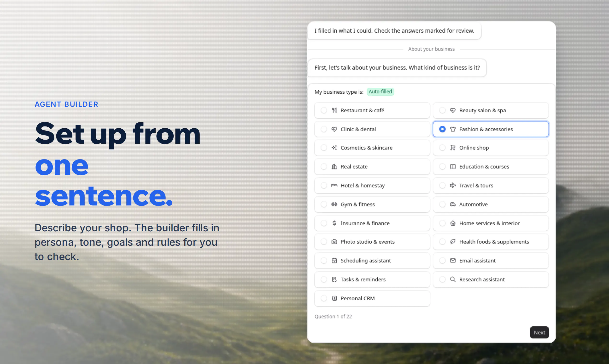Click the selected Fashion & accessories radio
Image resolution: width=609 pixels, height=364 pixels.
point(442,129)
